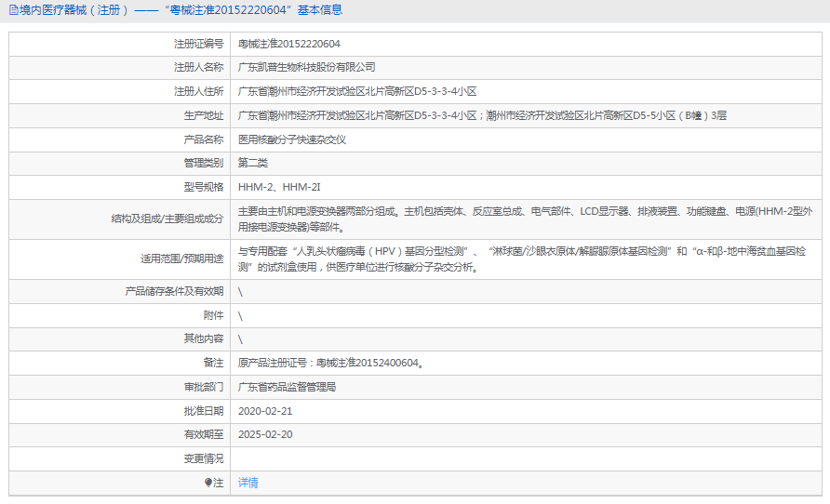Click the 生产地址 label cell
This screenshot has width=830, height=504.
point(203,115)
